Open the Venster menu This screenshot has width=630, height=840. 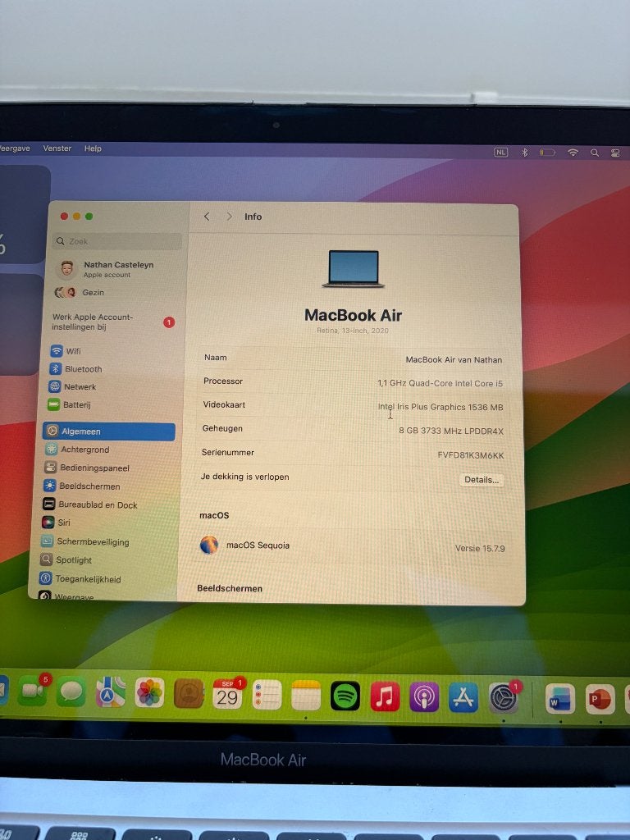(57, 148)
